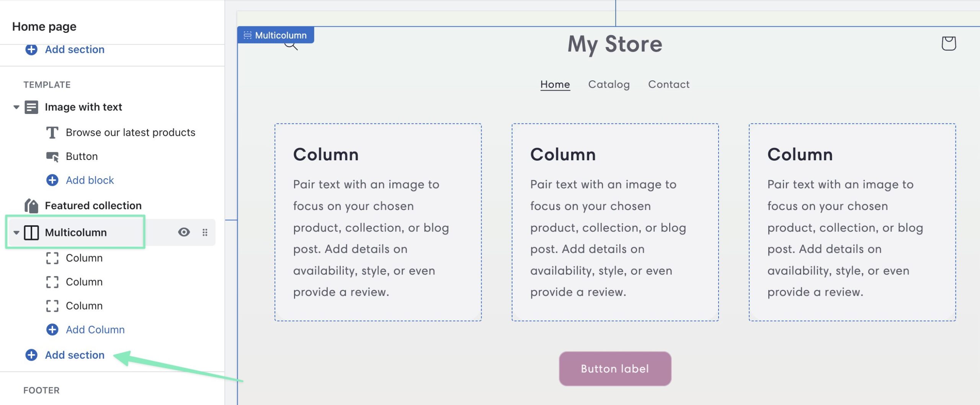
Task: Click the Multicolumn drag handle icon
Action: pos(205,232)
